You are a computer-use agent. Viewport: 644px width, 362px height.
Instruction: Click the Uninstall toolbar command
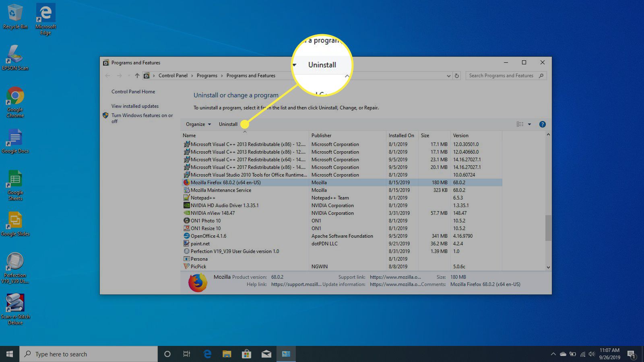(x=228, y=124)
